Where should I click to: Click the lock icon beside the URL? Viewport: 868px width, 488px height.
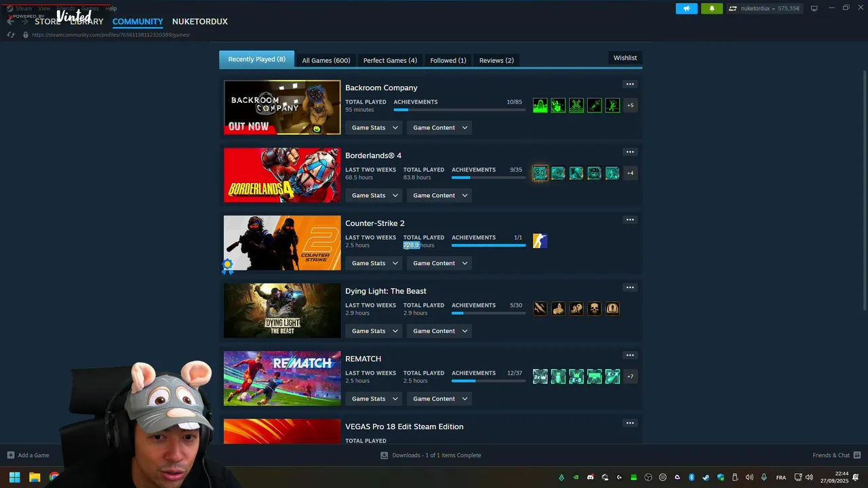[26, 35]
